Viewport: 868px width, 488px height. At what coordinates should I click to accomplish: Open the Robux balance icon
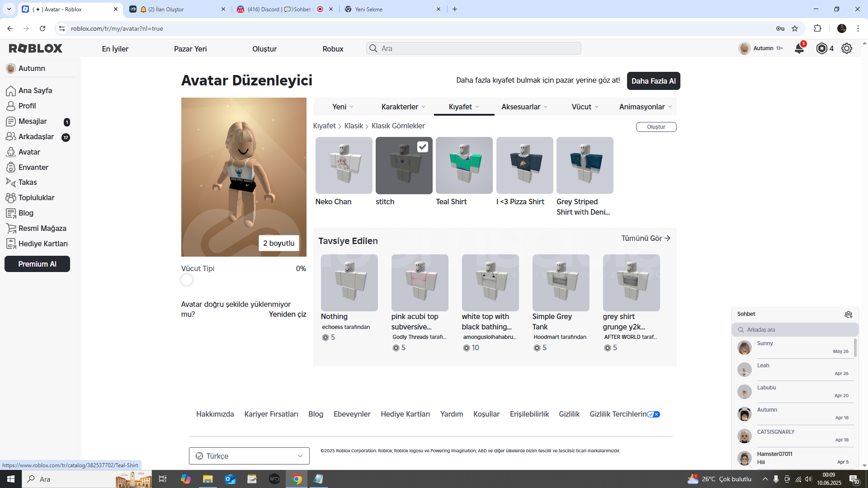(x=821, y=48)
